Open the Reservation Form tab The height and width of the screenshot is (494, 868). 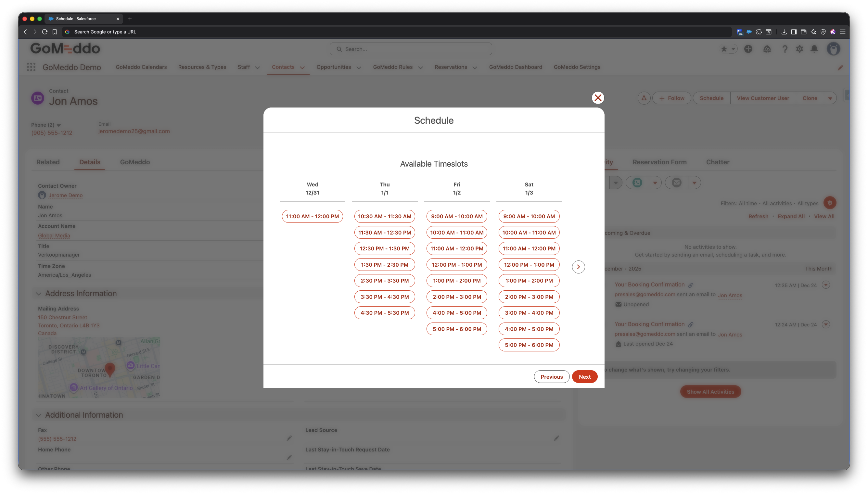click(659, 162)
